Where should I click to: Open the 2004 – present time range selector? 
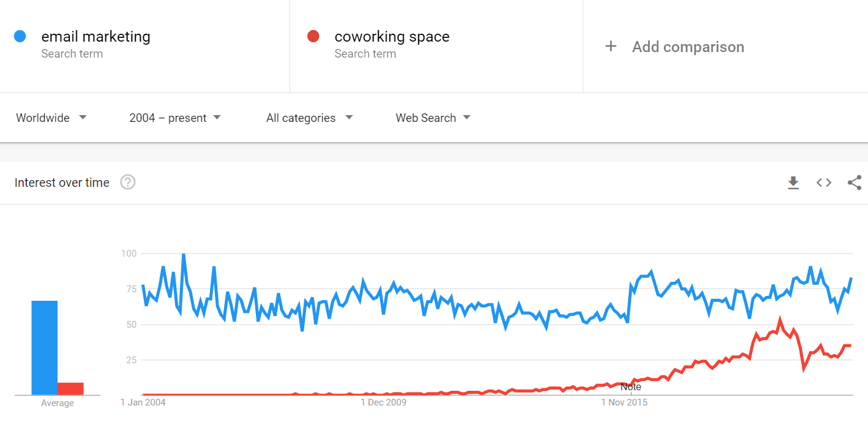(x=175, y=118)
